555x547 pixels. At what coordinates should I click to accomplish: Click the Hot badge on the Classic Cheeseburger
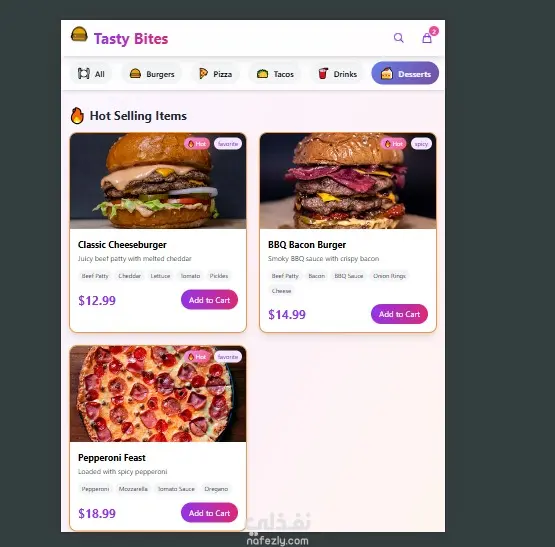(x=197, y=144)
